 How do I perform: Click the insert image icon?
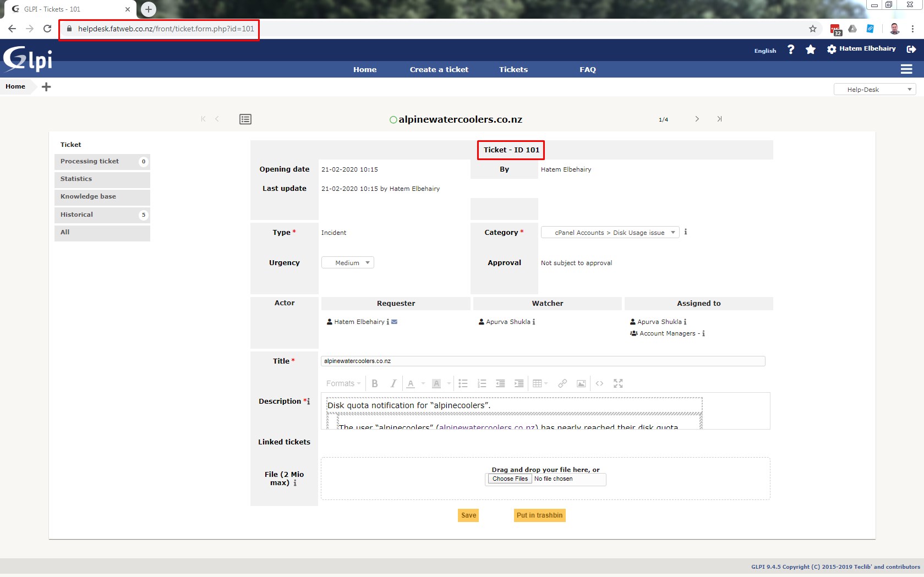pyautogui.click(x=581, y=384)
